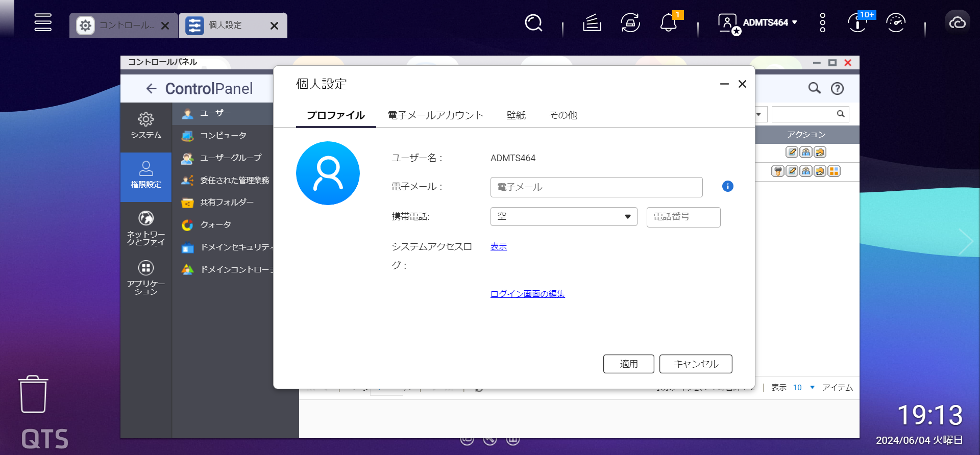Select the プロファイル tab
The image size is (980, 455).
(336, 115)
